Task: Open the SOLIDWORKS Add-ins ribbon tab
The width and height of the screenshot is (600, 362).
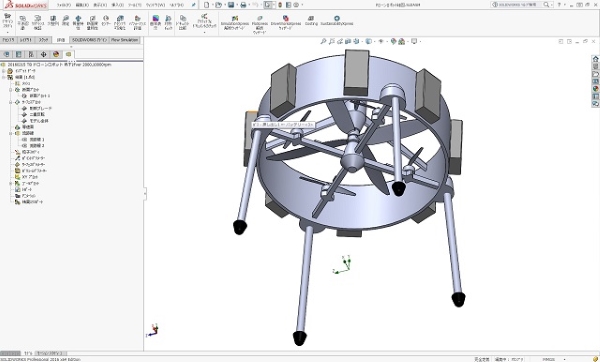Action: (x=90, y=40)
